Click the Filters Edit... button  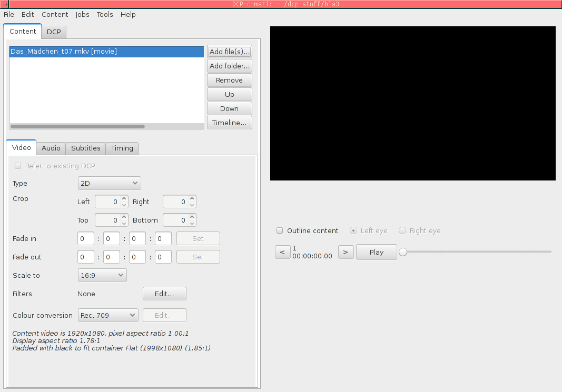164,294
